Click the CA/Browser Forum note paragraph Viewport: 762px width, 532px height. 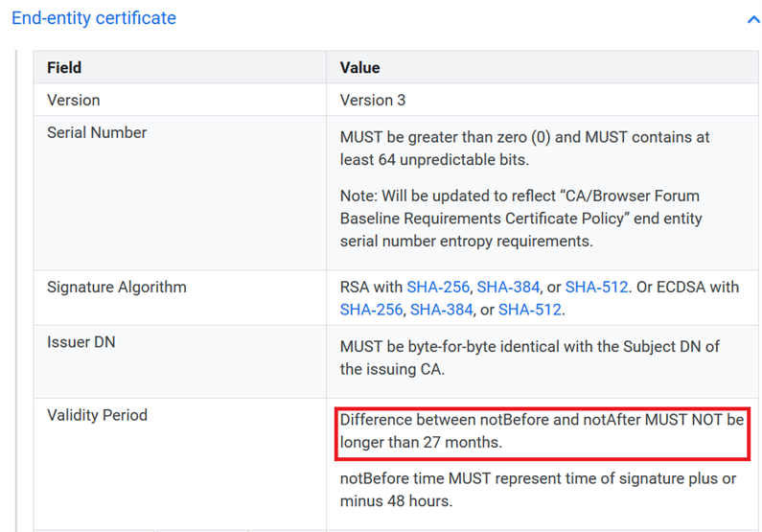[x=522, y=219]
